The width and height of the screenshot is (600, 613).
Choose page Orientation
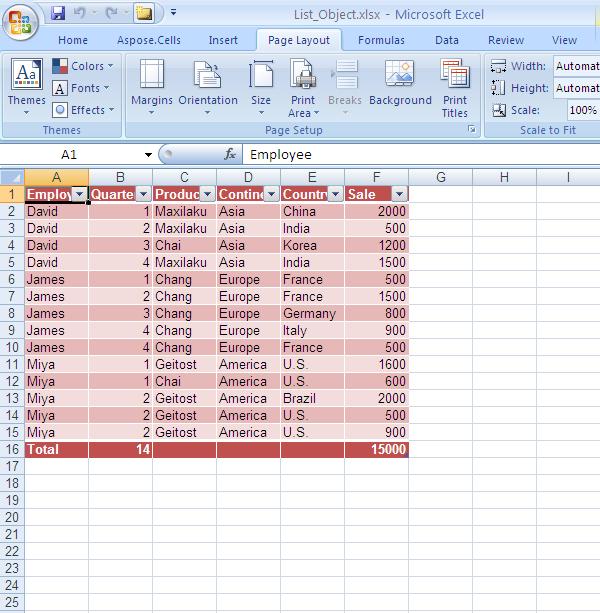(208, 87)
